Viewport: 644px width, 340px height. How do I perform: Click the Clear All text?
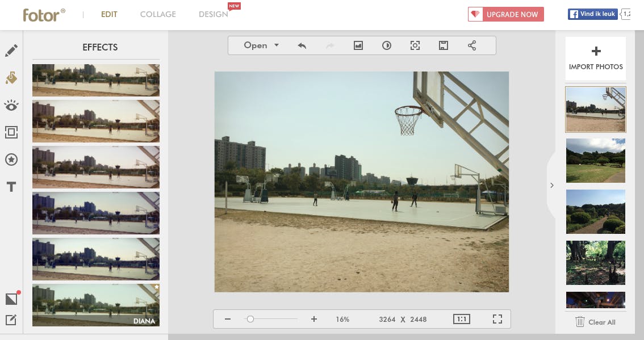coord(602,322)
